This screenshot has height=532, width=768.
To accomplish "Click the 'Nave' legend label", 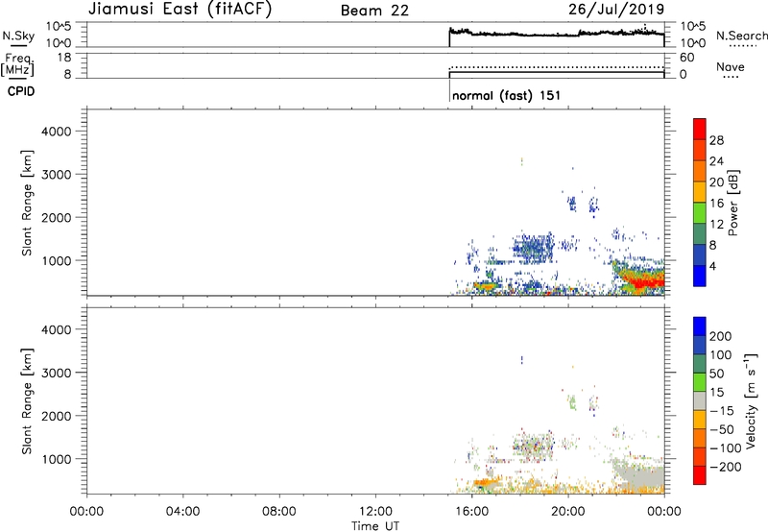I will point(731,66).
